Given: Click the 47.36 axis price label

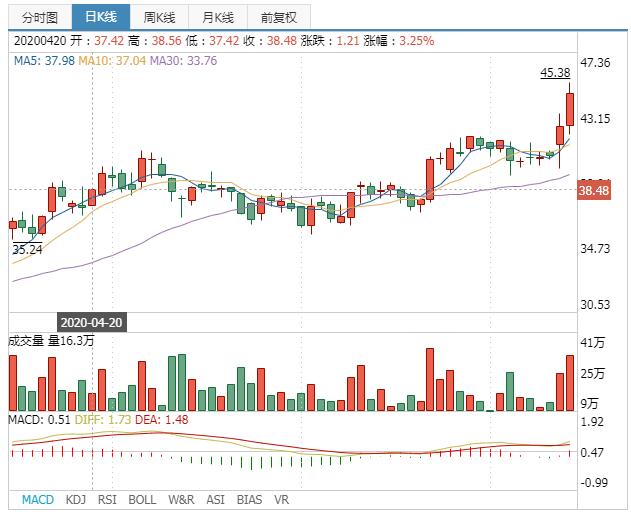Looking at the screenshot, I should pyautogui.click(x=595, y=62).
